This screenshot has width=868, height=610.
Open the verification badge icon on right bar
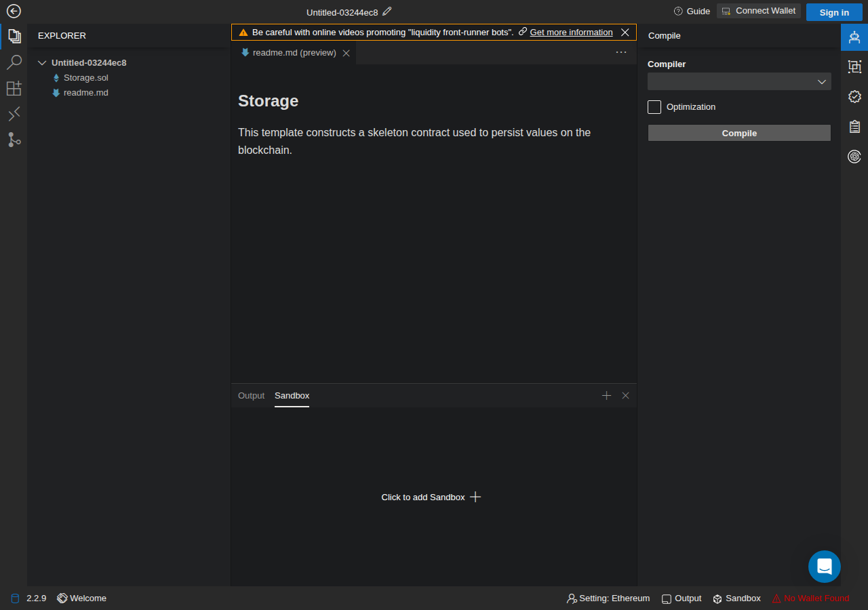[x=854, y=96]
